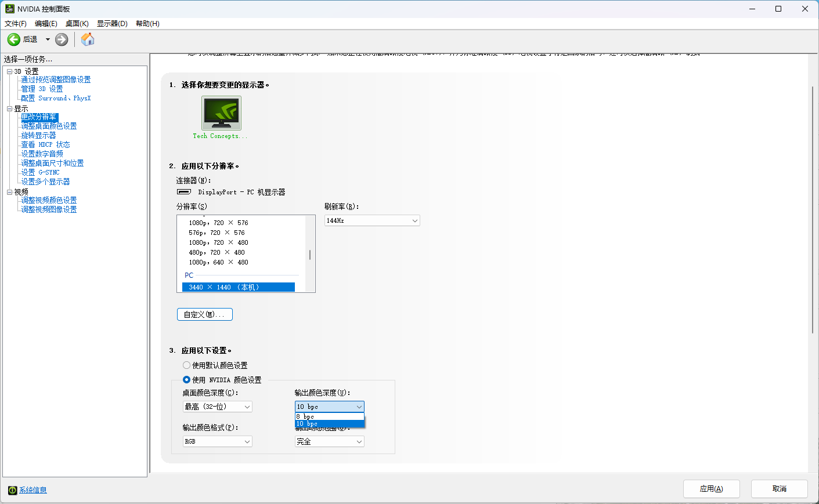Image resolution: width=819 pixels, height=504 pixels.
Task: Open 旋转显示器
Action: 38,136
